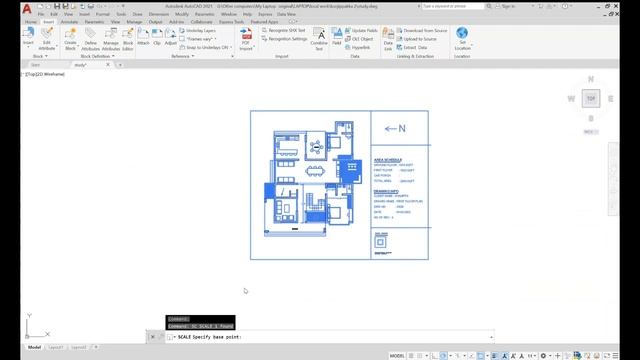Viewport: 640px width, 360px height.
Task: Switch to the Model layout tab
Action: point(34,347)
